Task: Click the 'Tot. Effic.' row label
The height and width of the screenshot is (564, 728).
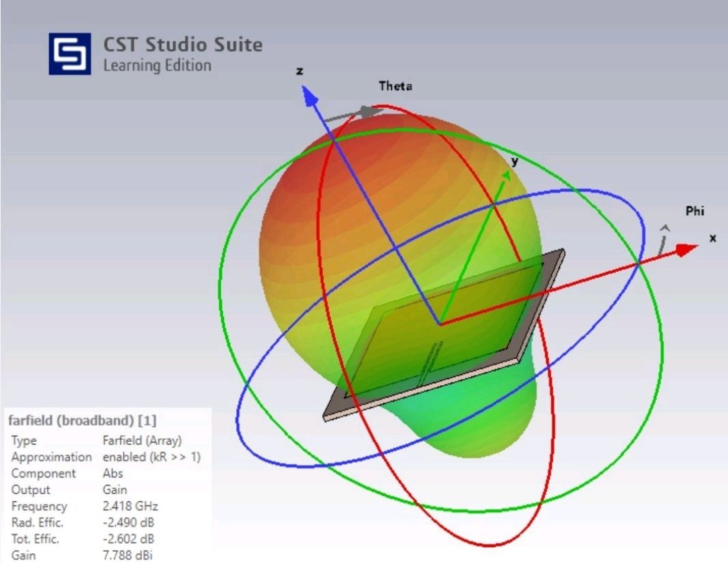Action: 35,539
